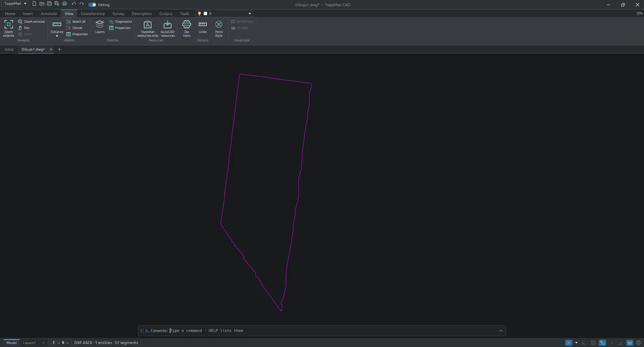
Task: Click the Save As icon
Action: pos(57,4)
